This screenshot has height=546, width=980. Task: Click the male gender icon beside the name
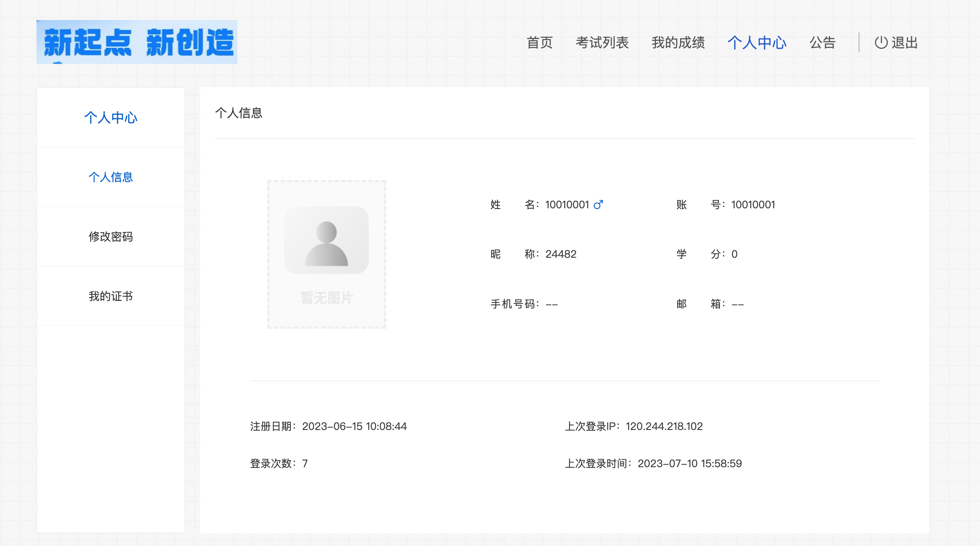point(598,205)
